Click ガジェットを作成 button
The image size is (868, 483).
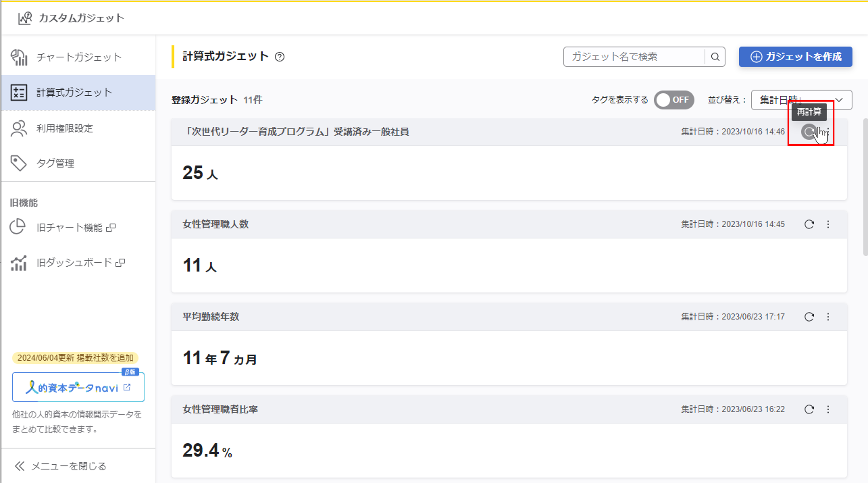[795, 57]
